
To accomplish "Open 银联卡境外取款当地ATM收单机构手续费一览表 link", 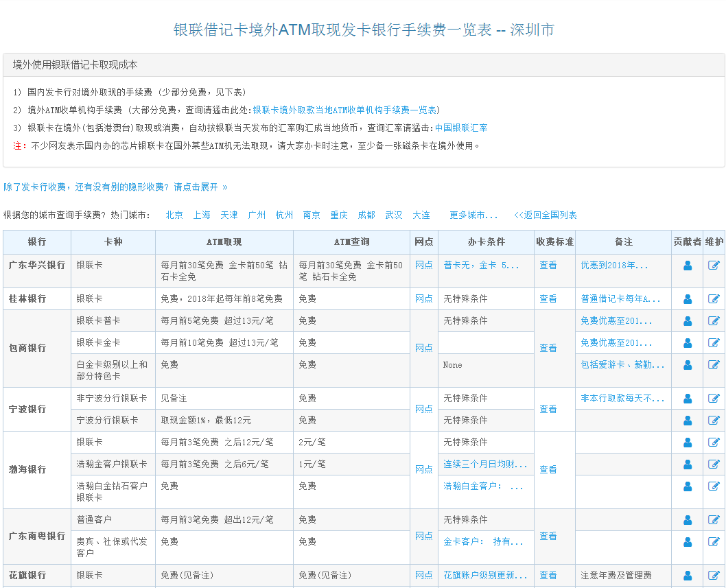I will coord(344,110).
